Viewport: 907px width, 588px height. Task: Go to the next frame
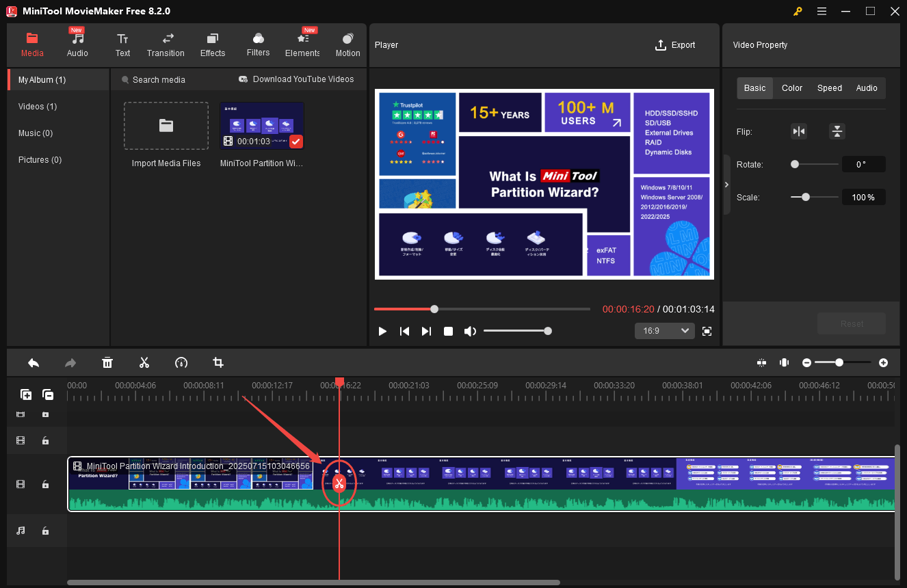(x=426, y=331)
